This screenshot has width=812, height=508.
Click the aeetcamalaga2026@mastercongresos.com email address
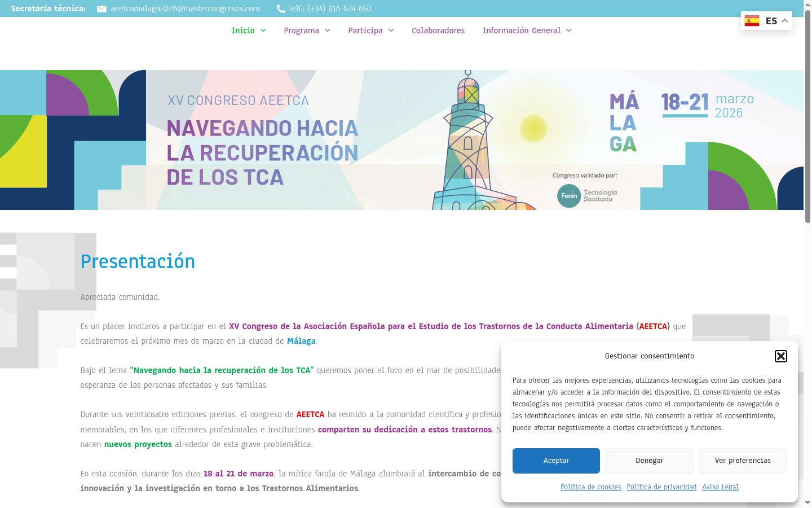click(185, 8)
